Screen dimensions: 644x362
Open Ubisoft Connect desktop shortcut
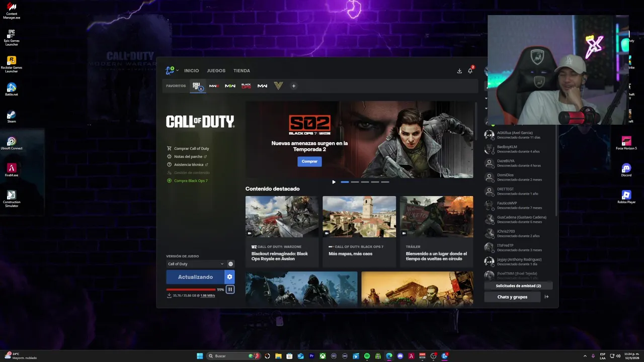(12, 144)
